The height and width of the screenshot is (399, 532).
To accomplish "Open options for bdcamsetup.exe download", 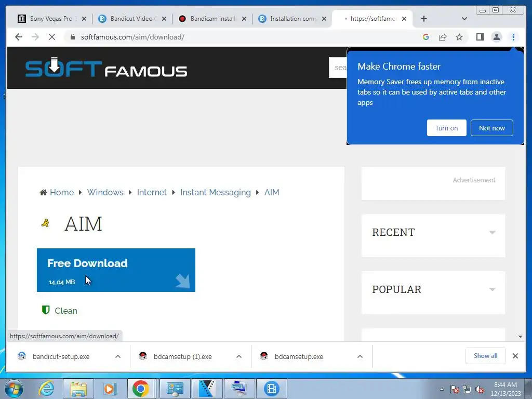I will tap(360, 356).
